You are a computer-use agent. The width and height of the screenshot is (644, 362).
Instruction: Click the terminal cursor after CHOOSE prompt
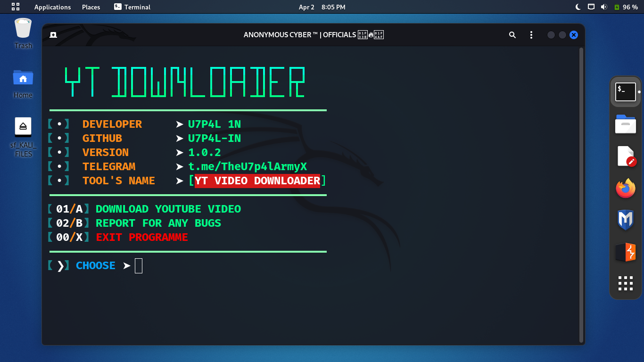click(138, 266)
